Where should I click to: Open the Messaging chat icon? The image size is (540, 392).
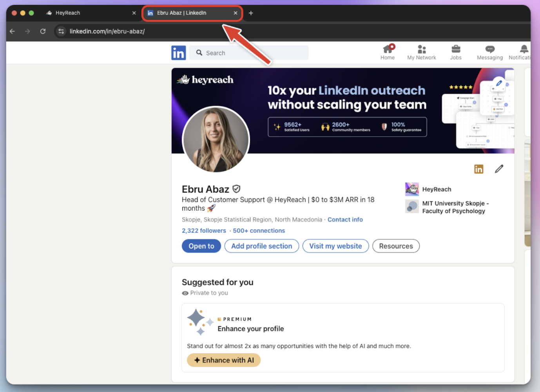pyautogui.click(x=490, y=53)
